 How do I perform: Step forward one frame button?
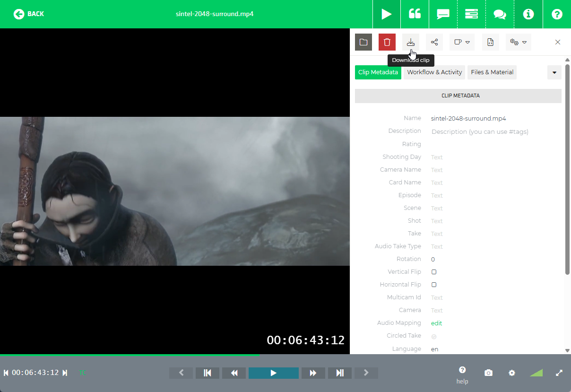point(340,373)
